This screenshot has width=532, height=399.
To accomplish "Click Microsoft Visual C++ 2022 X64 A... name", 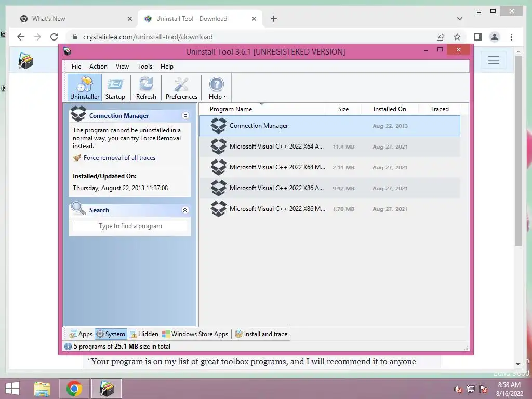I will pyautogui.click(x=276, y=147).
